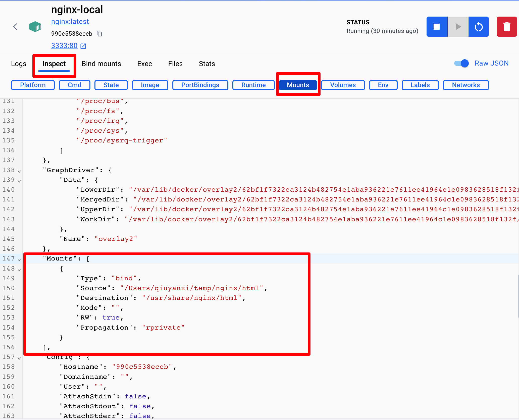Jump to Labels section

point(420,85)
